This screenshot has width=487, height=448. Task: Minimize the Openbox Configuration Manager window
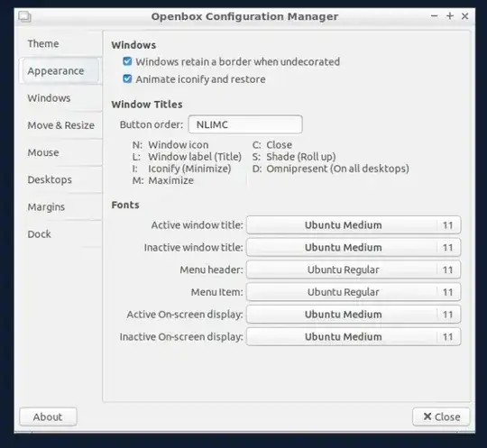[434, 16]
